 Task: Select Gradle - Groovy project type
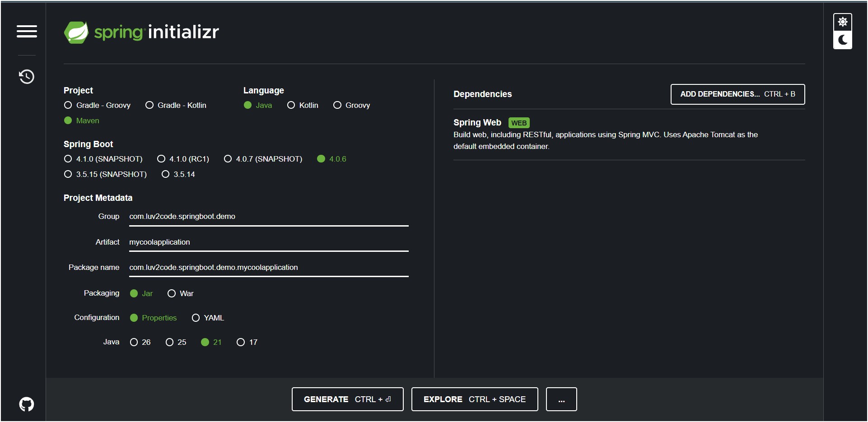pyautogui.click(x=98, y=105)
